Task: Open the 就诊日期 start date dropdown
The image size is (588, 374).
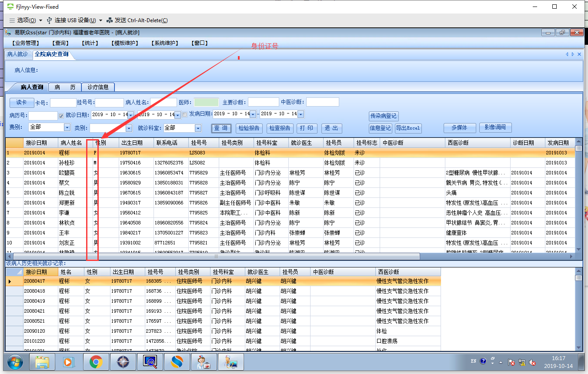Action: pos(130,115)
